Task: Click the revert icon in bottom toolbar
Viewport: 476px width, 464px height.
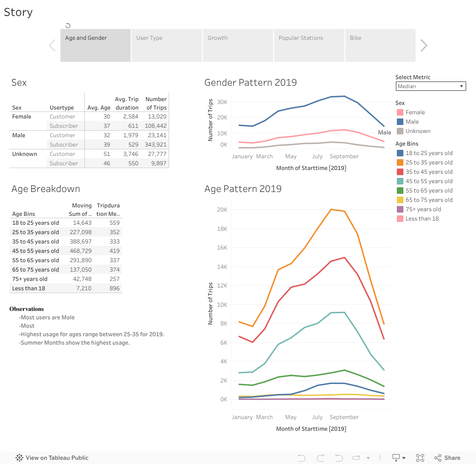Action: click(339, 458)
